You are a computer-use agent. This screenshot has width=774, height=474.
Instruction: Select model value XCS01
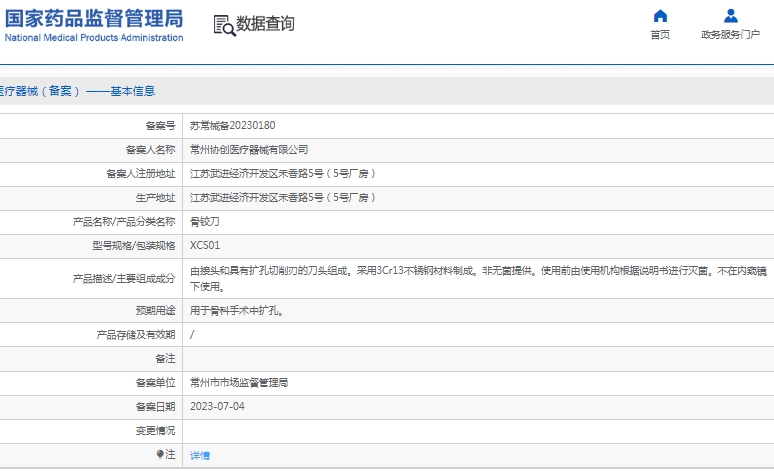click(205, 245)
